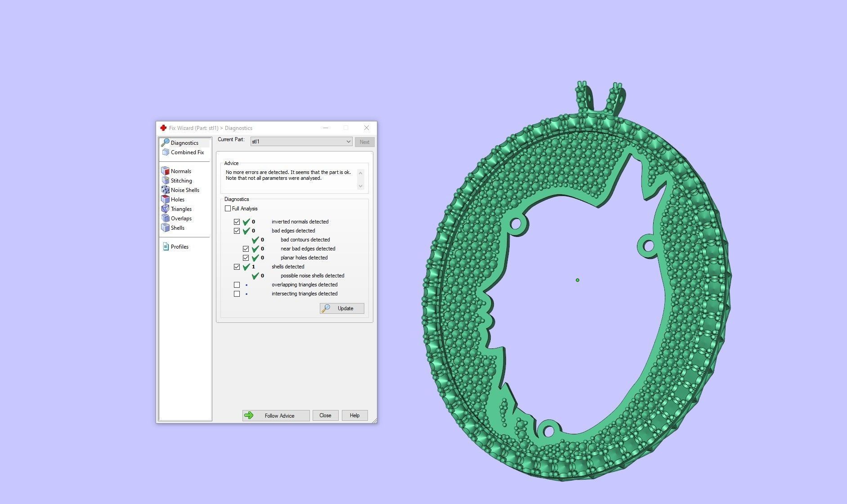This screenshot has width=847, height=504.
Task: Click the 'inverted normals detected' label
Action: coord(300,222)
